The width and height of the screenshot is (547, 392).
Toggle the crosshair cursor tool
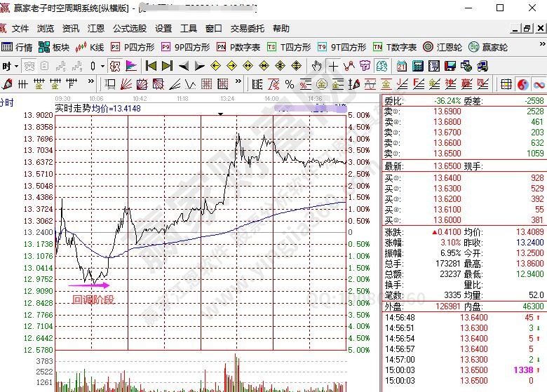[333, 66]
